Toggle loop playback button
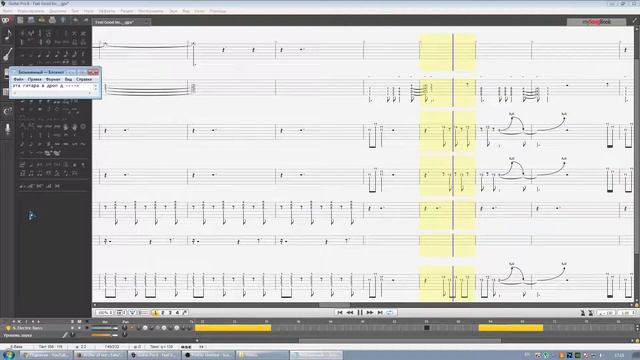Image resolution: width=640 pixels, height=360 pixels. pos(390,313)
